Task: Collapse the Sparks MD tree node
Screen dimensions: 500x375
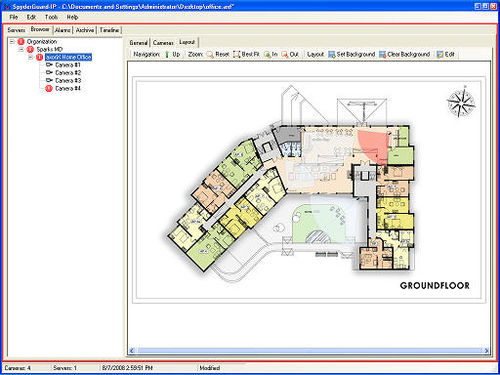Action: [x=21, y=49]
